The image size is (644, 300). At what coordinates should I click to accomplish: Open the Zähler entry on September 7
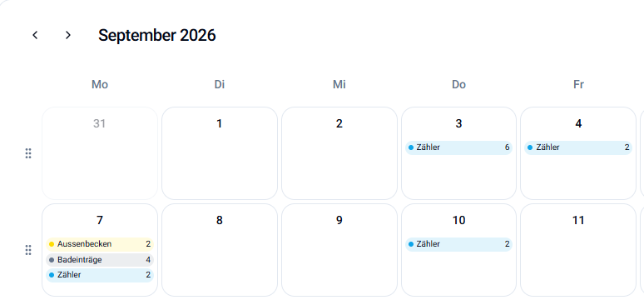[x=100, y=275]
